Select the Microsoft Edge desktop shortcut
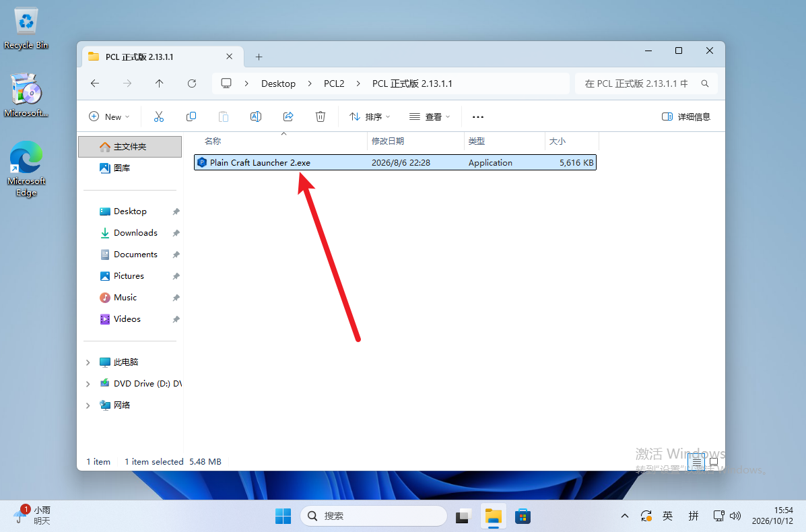 [x=26, y=169]
